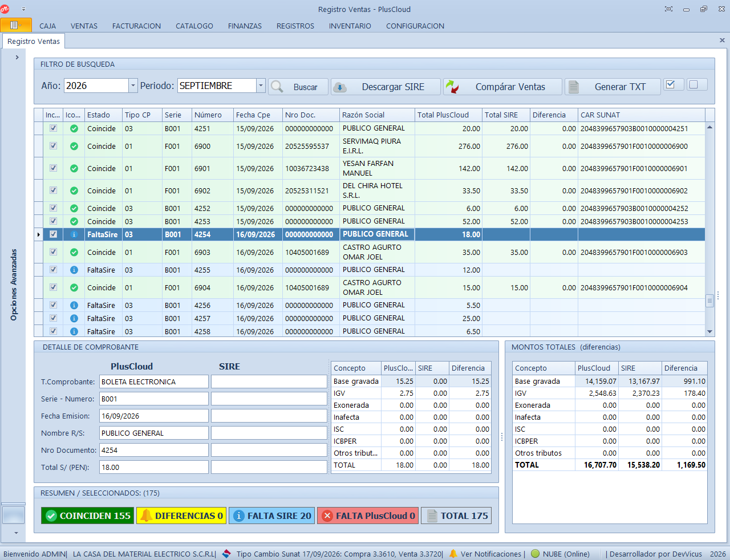Toggle include checkbox for row 6904
This screenshot has width=730, height=560.
pyautogui.click(x=53, y=287)
